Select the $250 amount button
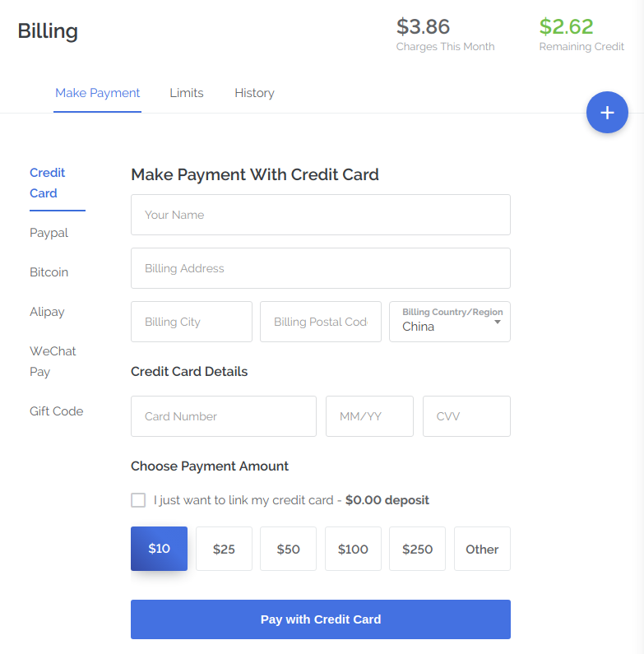The image size is (644, 654). (x=417, y=549)
